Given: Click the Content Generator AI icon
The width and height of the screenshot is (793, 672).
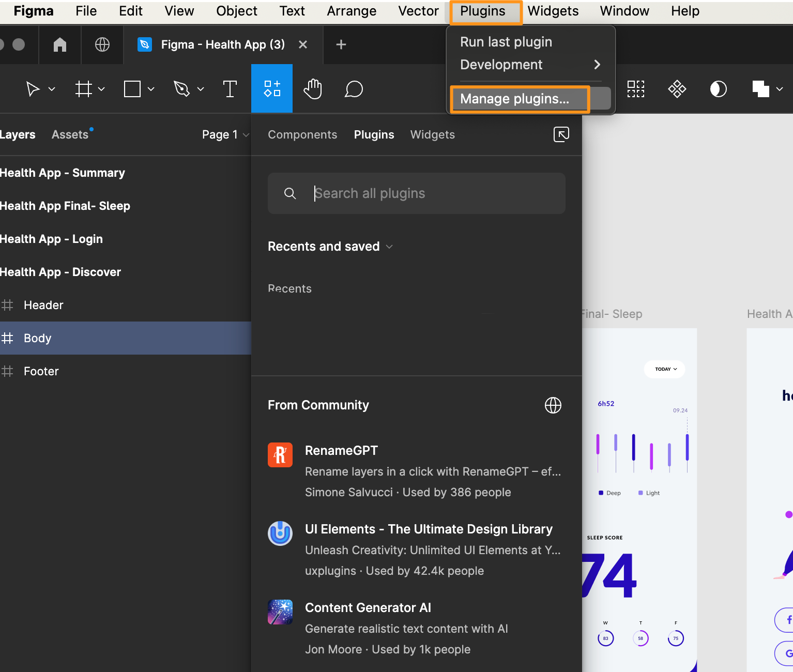Looking at the screenshot, I should click(x=280, y=612).
